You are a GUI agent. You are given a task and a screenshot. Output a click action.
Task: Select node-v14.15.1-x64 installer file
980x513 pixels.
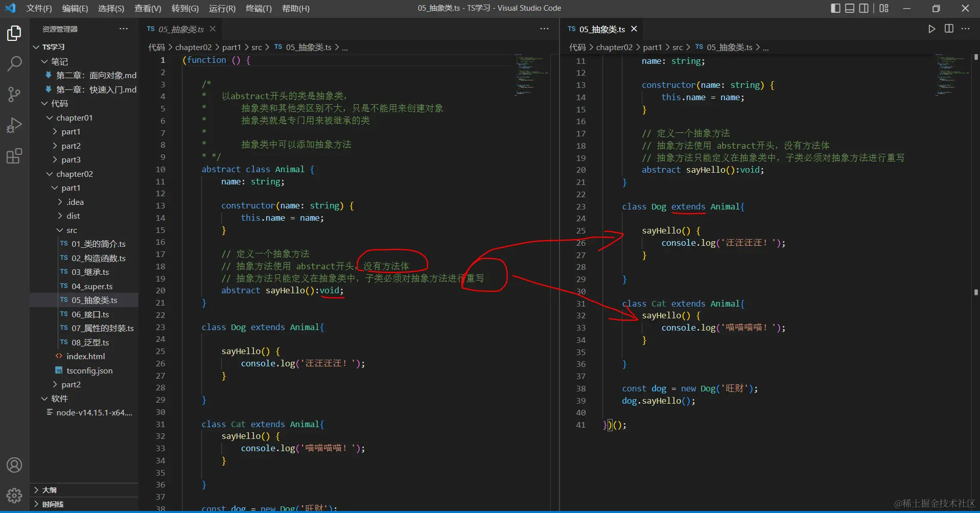[x=84, y=413]
